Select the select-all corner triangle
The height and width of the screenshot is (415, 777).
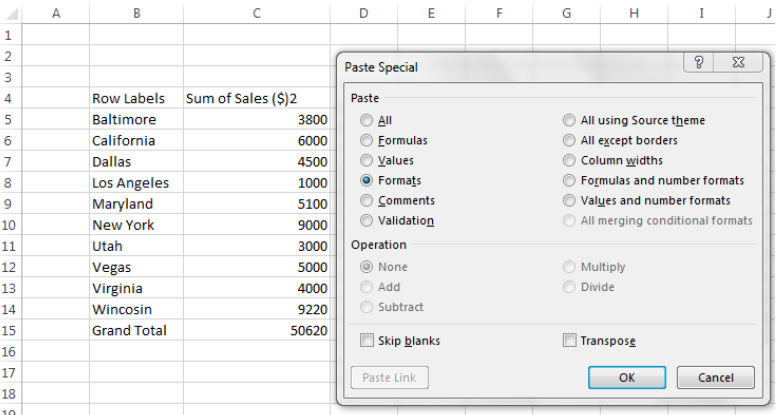click(x=11, y=13)
